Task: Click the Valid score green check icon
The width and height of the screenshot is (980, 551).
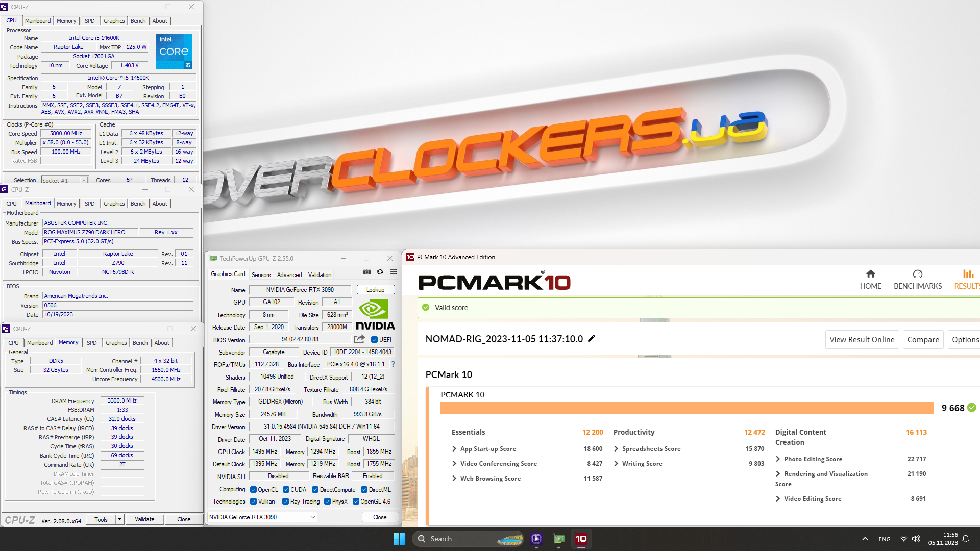Action: click(426, 308)
